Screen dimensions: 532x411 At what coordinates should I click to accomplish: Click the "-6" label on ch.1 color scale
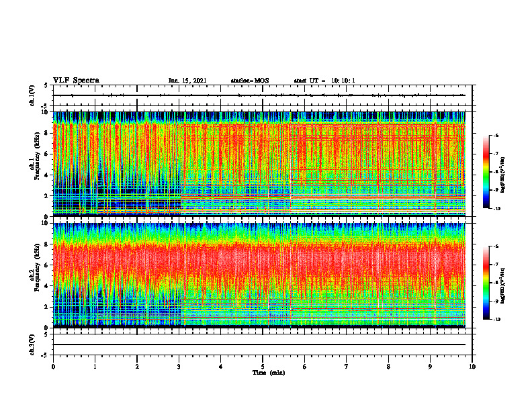point(496,136)
